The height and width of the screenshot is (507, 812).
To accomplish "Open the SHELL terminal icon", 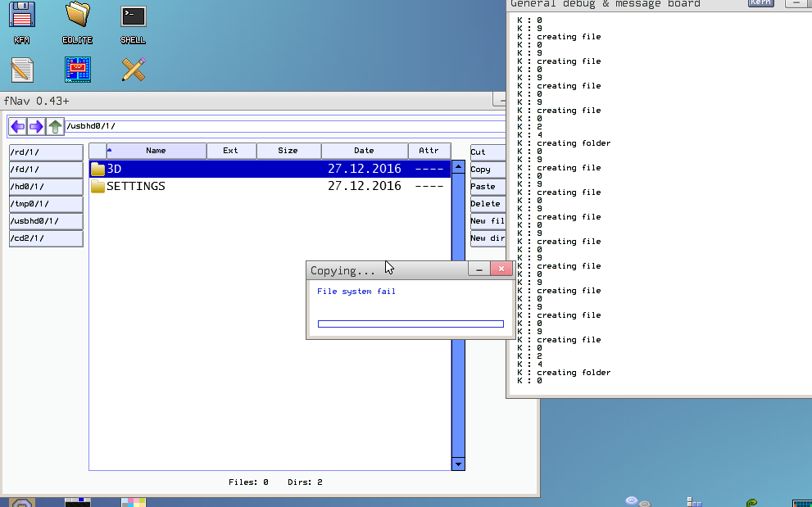I will [x=133, y=16].
